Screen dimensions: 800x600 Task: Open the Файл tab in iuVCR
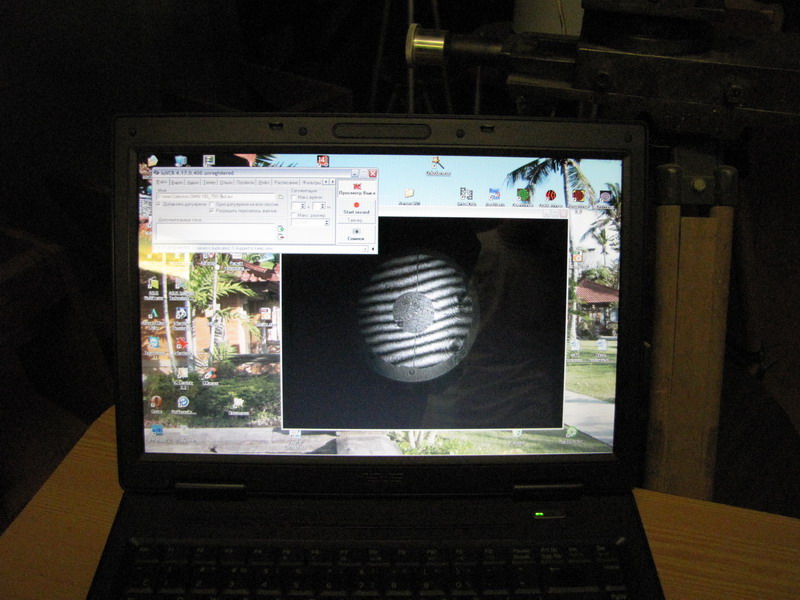coord(161,182)
